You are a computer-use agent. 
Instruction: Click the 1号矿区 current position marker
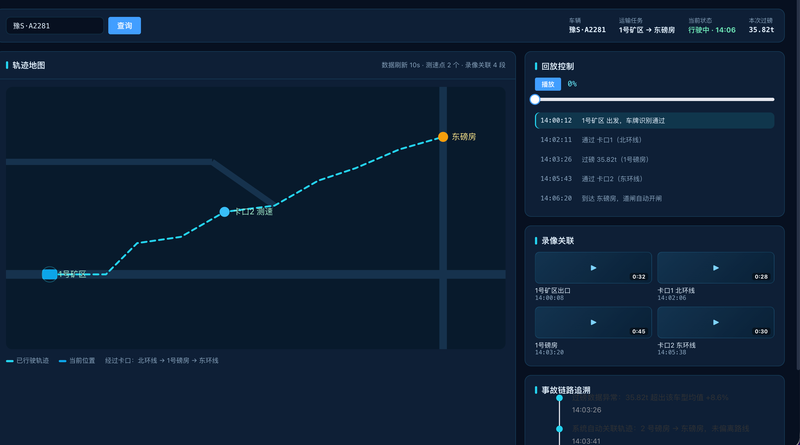click(x=49, y=274)
